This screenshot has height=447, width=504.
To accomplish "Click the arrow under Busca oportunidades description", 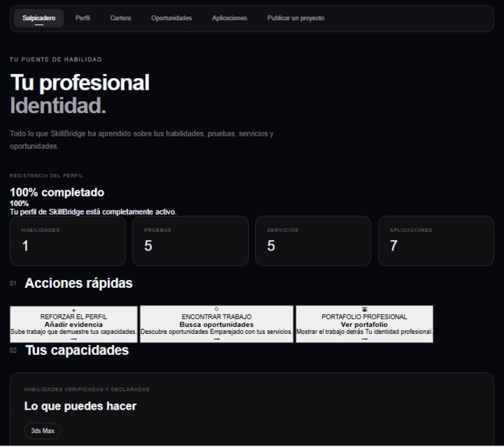I will point(216,339).
